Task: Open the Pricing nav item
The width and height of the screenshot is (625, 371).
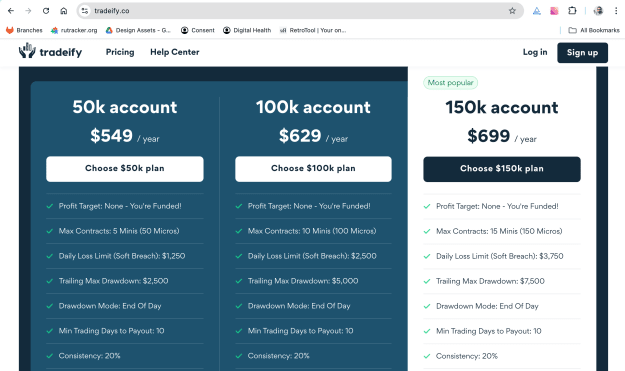Action: 120,52
